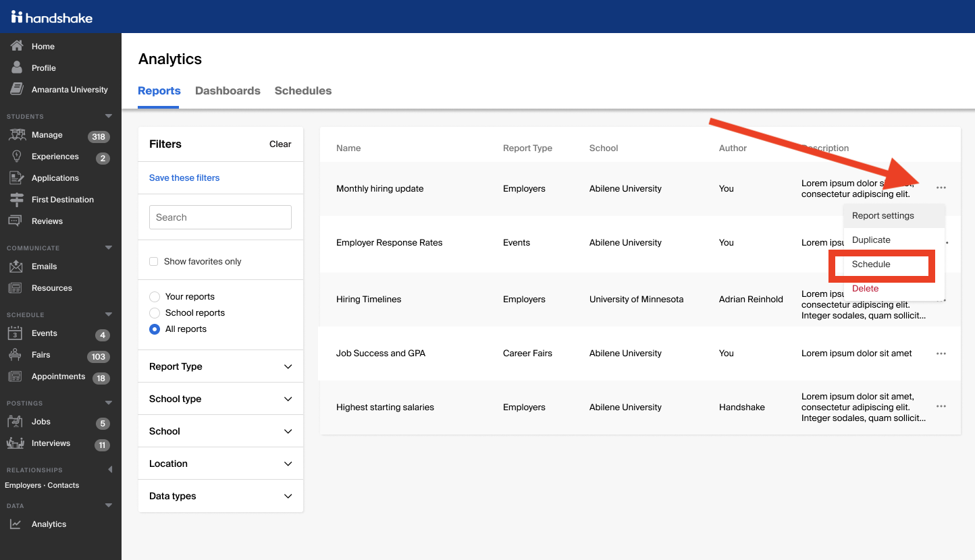Collapse the Students sidebar section

(x=109, y=116)
